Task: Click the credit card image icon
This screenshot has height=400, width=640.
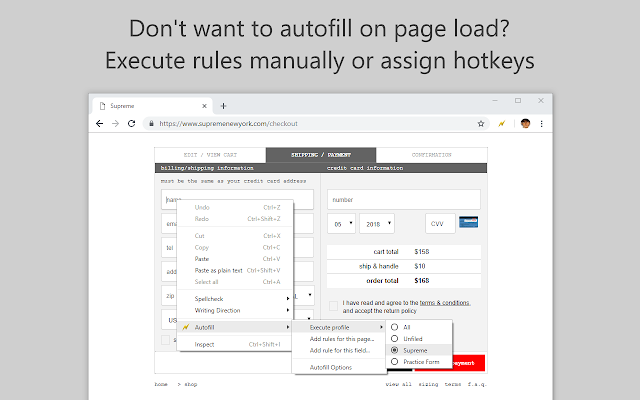Action: tap(469, 222)
